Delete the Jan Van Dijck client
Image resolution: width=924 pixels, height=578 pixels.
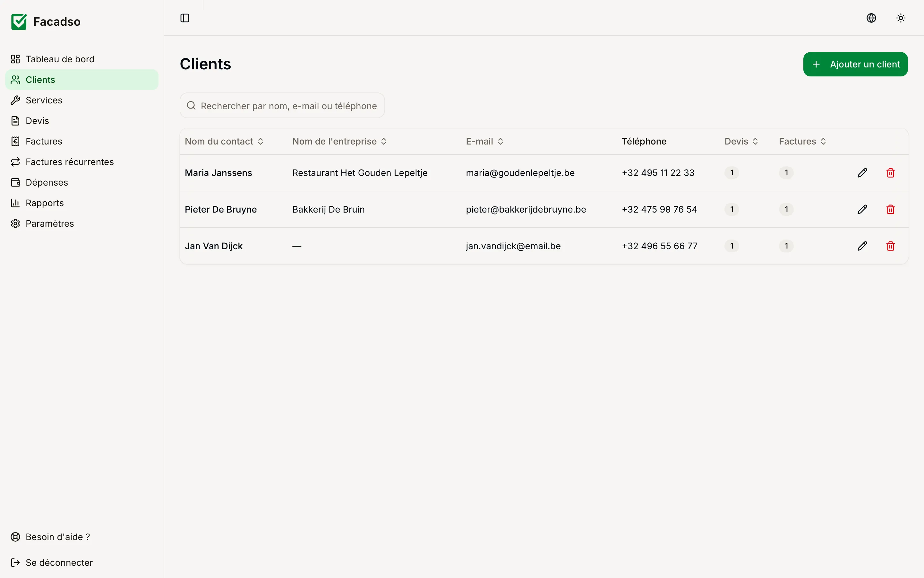tap(890, 246)
